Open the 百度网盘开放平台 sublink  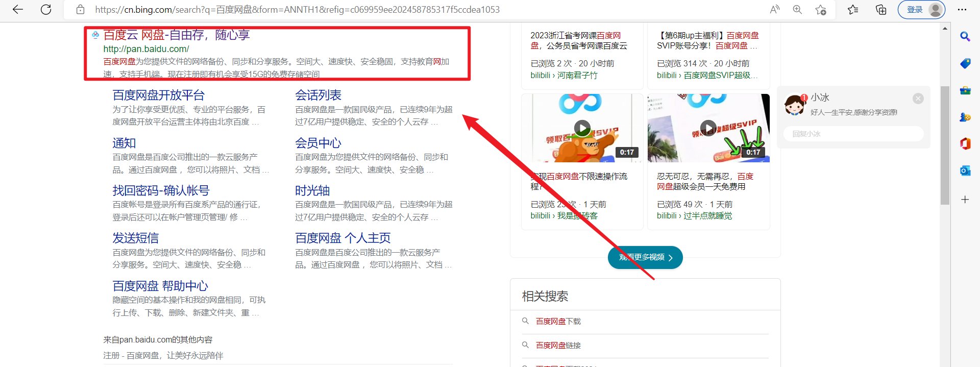pyautogui.click(x=158, y=95)
